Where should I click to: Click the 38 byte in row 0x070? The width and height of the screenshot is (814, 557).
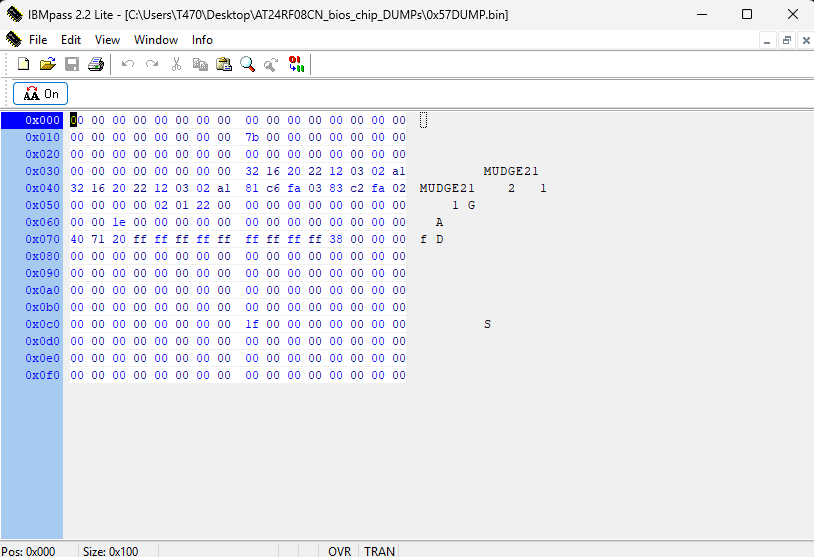tap(336, 239)
